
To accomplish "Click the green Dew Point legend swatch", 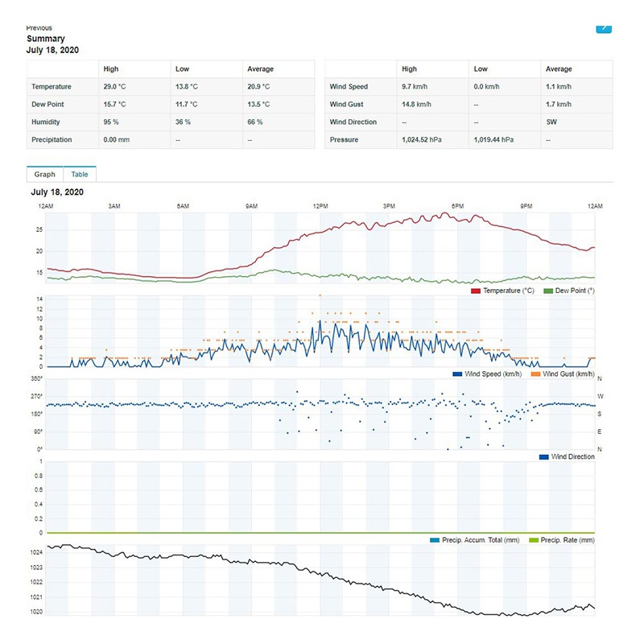I will pyautogui.click(x=550, y=290).
